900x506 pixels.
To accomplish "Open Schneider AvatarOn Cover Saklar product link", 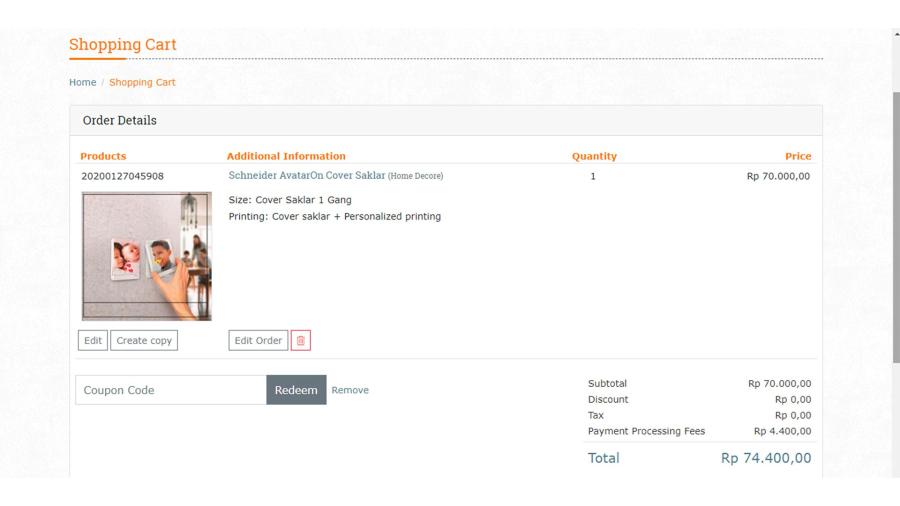I will pyautogui.click(x=307, y=176).
